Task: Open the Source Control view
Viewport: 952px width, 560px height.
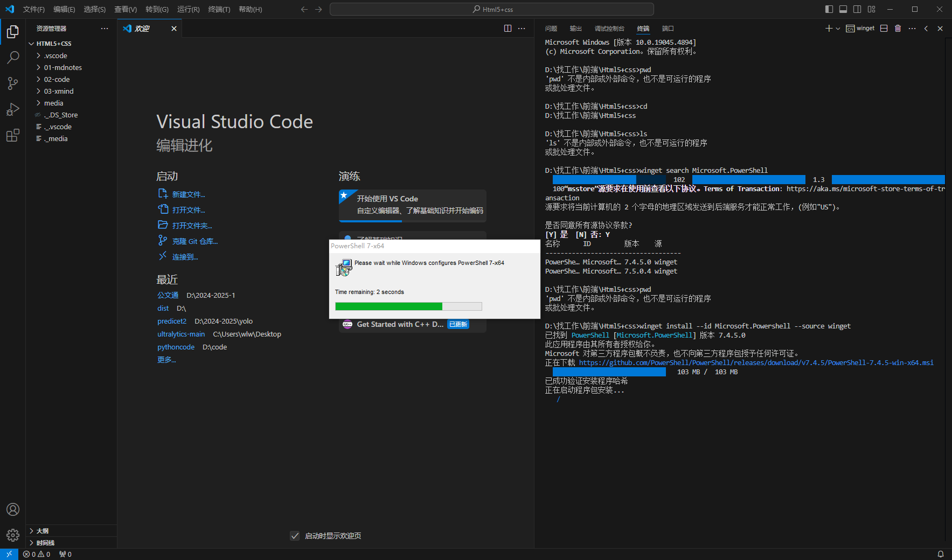Action: (13, 83)
